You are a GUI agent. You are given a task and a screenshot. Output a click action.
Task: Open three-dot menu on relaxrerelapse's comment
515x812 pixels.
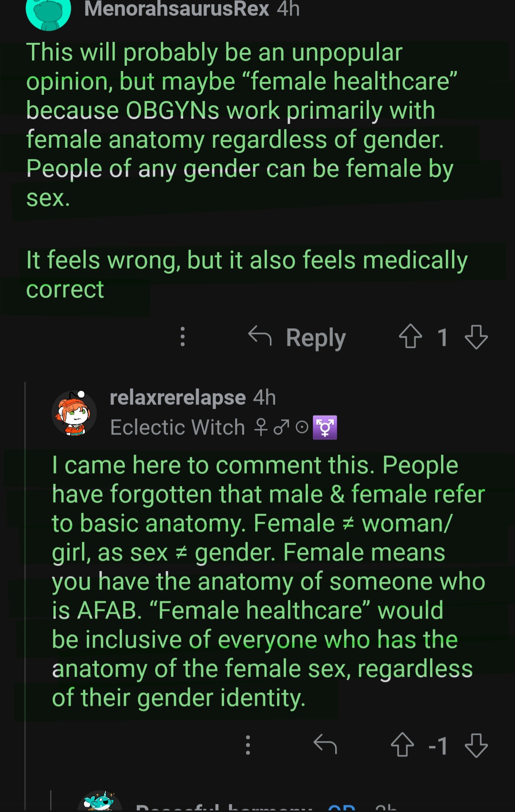point(247,745)
